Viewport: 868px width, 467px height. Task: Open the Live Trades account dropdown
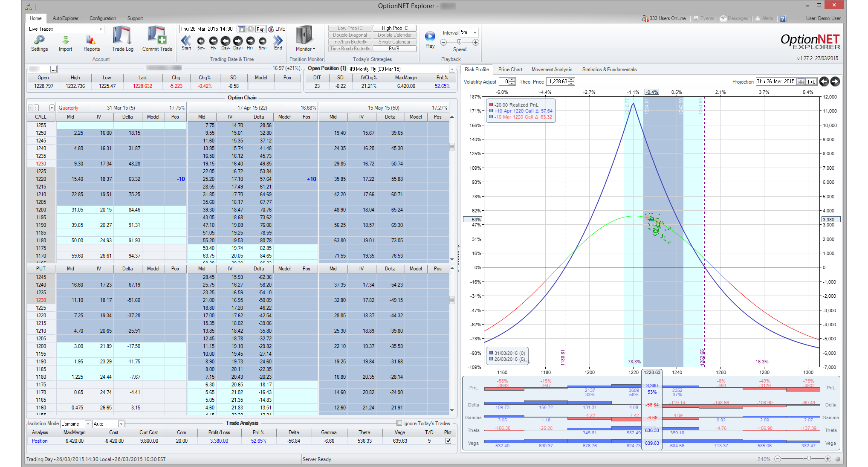101,29
